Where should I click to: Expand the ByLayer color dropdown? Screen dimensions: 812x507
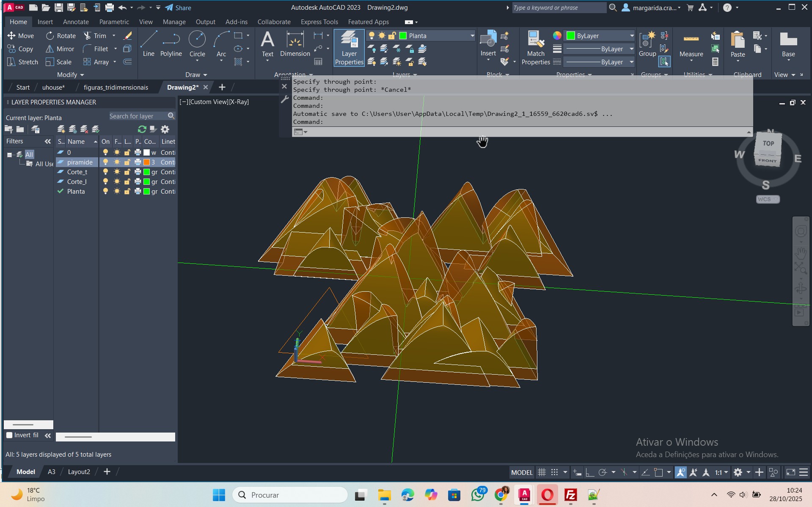(631, 36)
